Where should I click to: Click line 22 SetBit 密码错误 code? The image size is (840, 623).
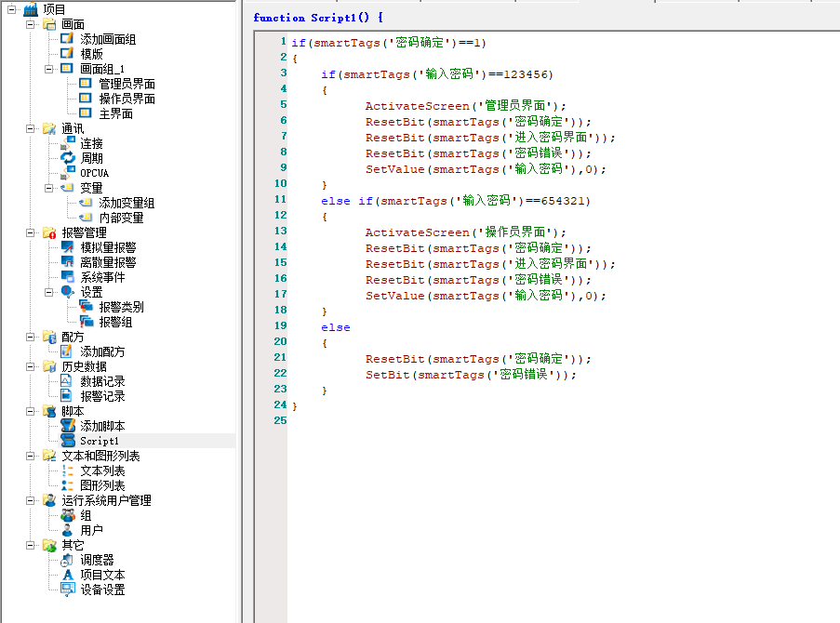(471, 375)
